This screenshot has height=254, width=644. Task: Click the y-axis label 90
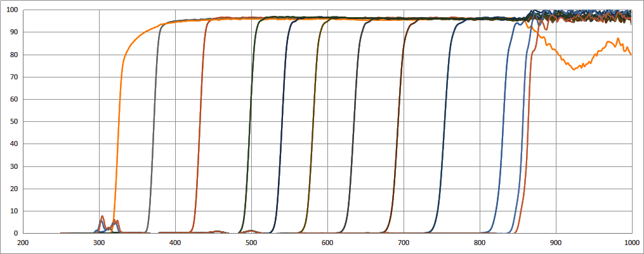(14, 32)
